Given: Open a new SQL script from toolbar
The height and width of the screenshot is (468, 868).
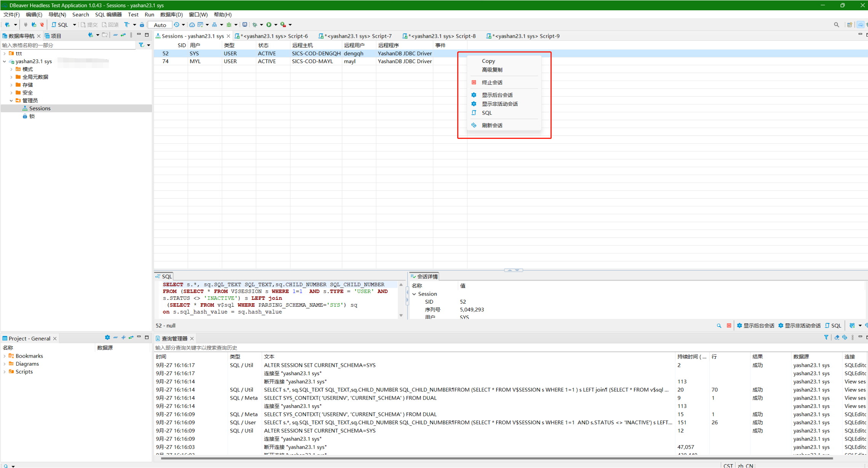Looking at the screenshot, I should [60, 25].
